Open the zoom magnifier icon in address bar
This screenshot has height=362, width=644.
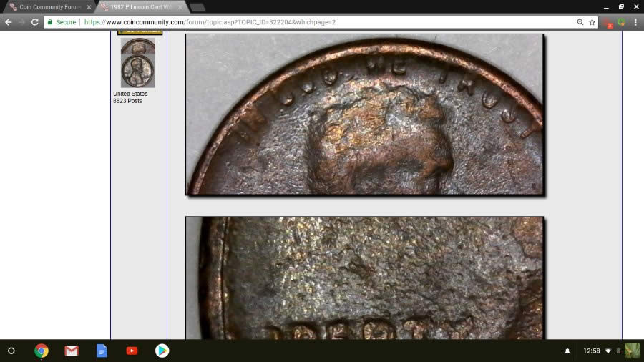[580, 22]
